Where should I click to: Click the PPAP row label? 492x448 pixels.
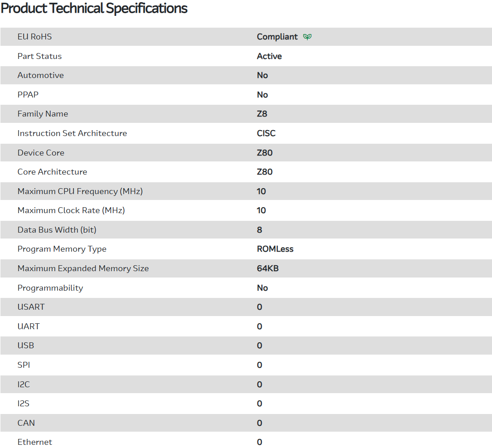click(28, 95)
